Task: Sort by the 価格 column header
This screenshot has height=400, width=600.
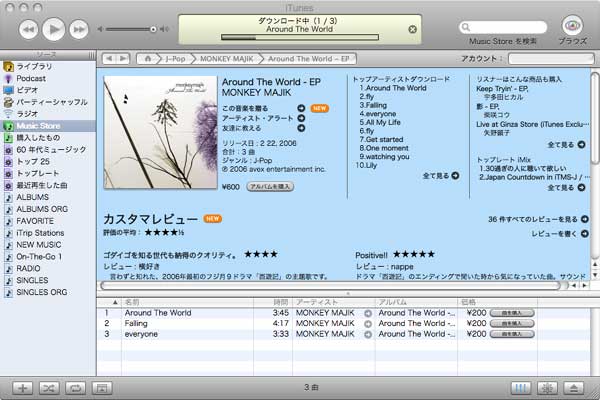Action: point(497,302)
